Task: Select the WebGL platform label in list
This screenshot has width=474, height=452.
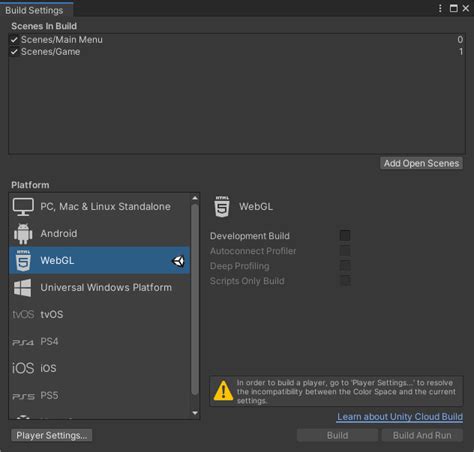Action: [57, 261]
